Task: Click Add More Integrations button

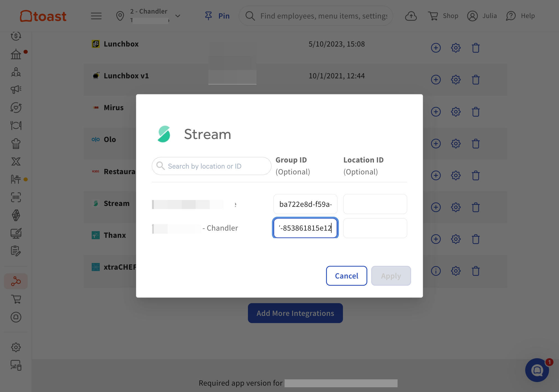Action: pyautogui.click(x=295, y=313)
